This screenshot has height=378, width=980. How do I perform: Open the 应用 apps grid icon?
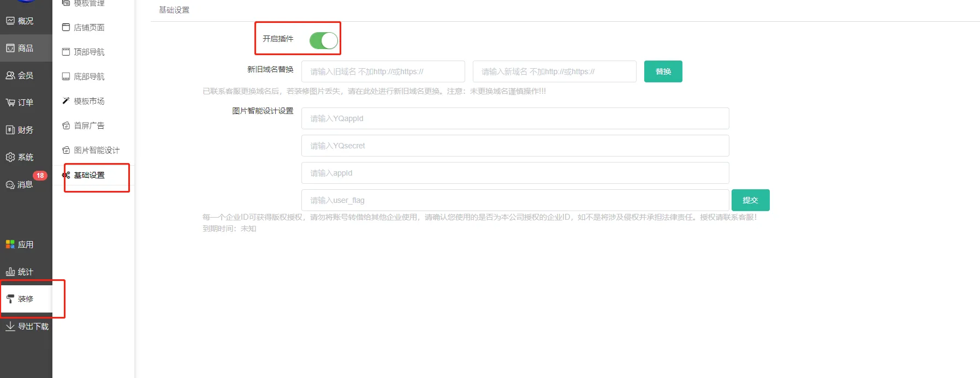(10, 244)
